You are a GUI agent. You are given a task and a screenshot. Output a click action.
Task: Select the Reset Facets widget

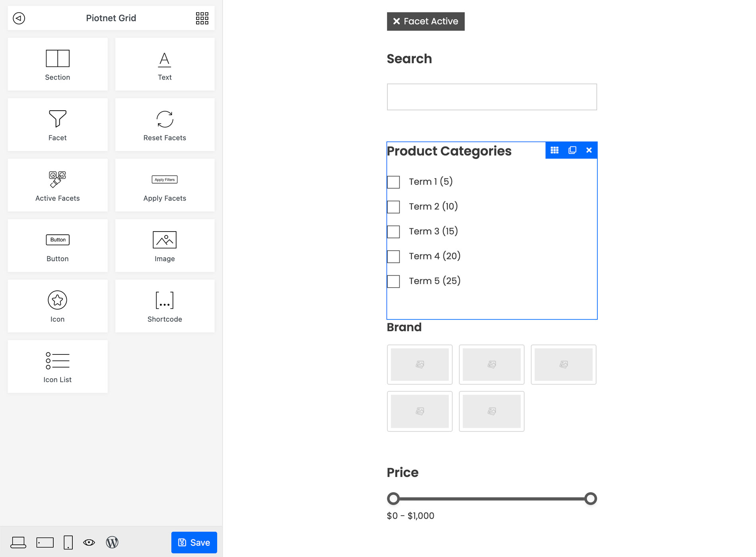[164, 124]
